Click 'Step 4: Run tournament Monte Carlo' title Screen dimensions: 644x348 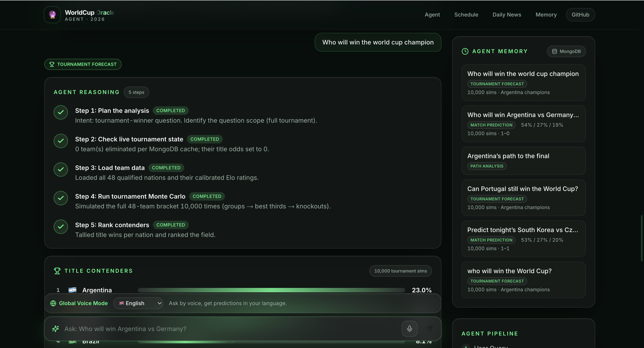[x=130, y=196]
